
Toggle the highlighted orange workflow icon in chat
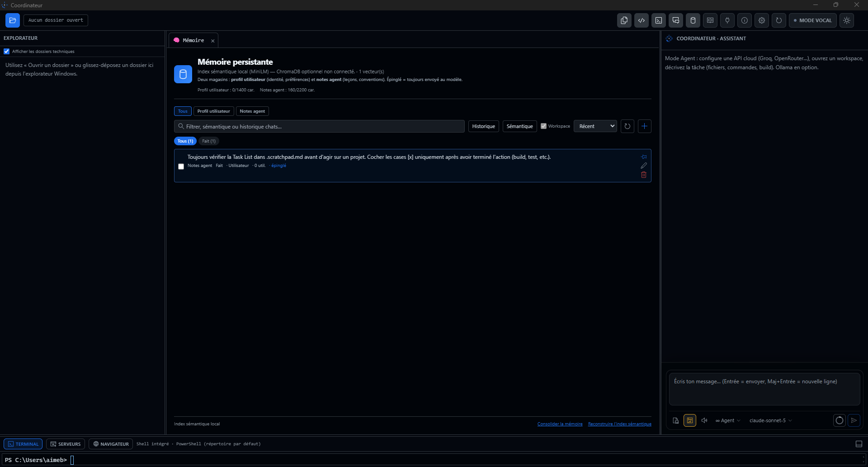click(690, 420)
